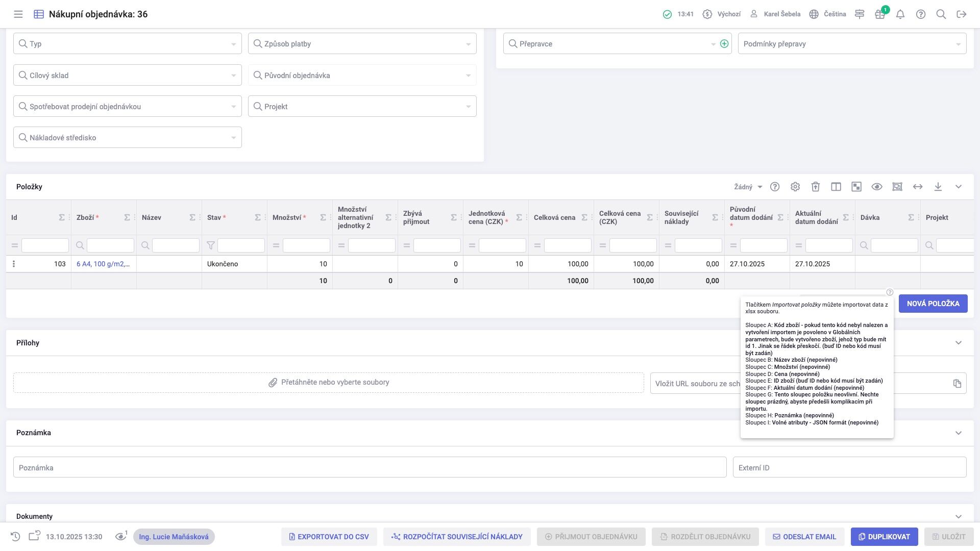Open record history clock icon

tap(15, 537)
